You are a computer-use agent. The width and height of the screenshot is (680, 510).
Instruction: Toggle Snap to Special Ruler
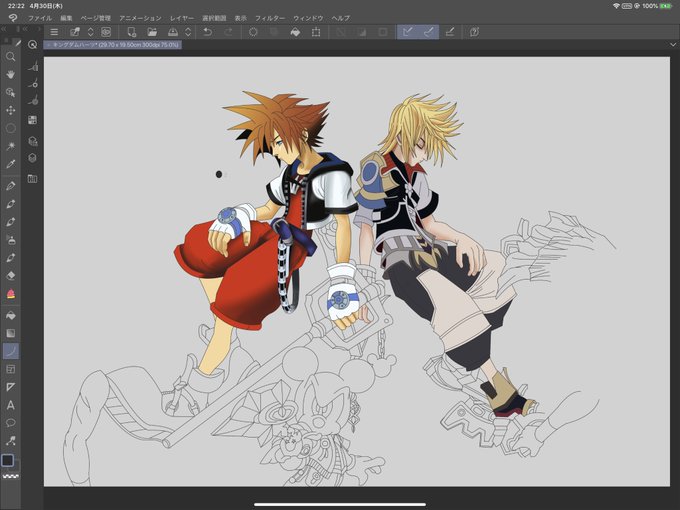(428, 32)
